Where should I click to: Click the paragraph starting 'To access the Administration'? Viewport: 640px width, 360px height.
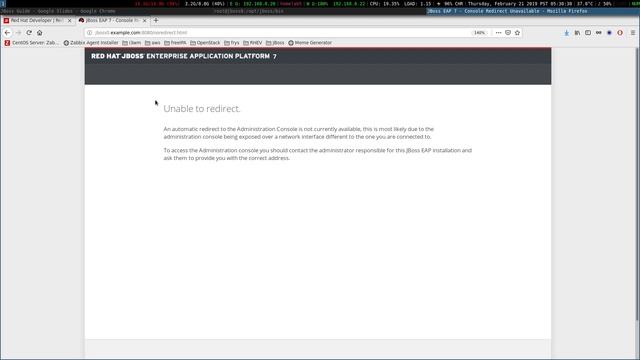pyautogui.click(x=318, y=154)
